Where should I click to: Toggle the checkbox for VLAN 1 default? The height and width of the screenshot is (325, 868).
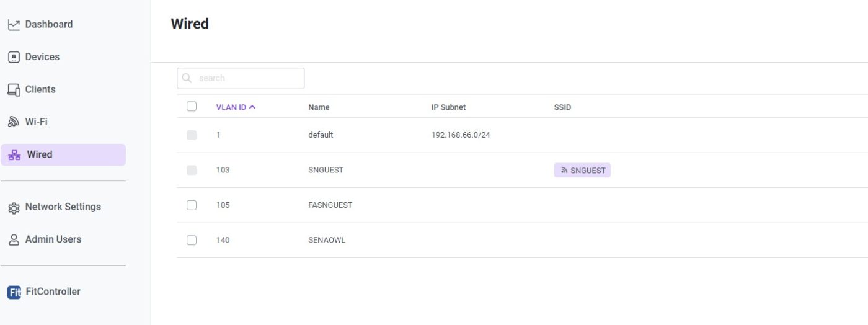coord(192,135)
